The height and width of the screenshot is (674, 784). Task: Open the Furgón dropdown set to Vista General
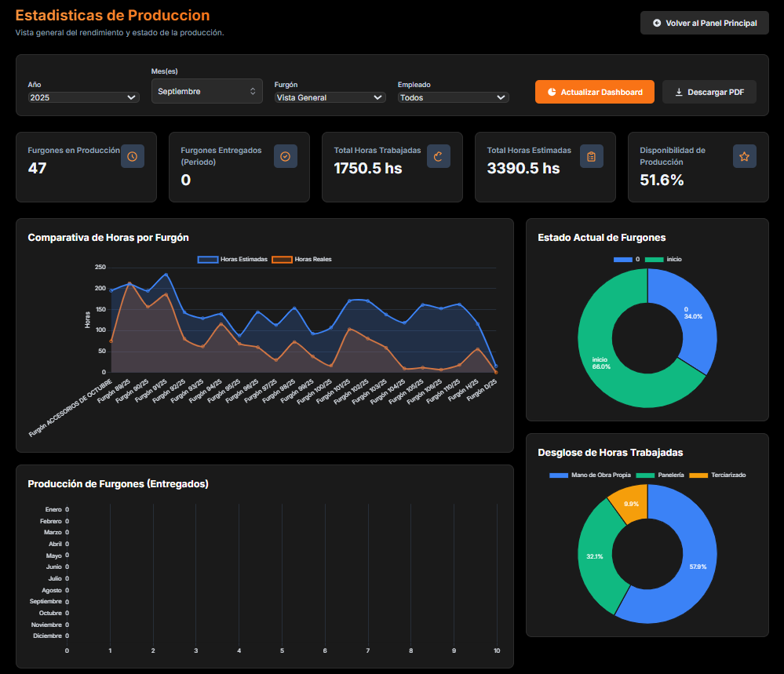click(x=330, y=97)
